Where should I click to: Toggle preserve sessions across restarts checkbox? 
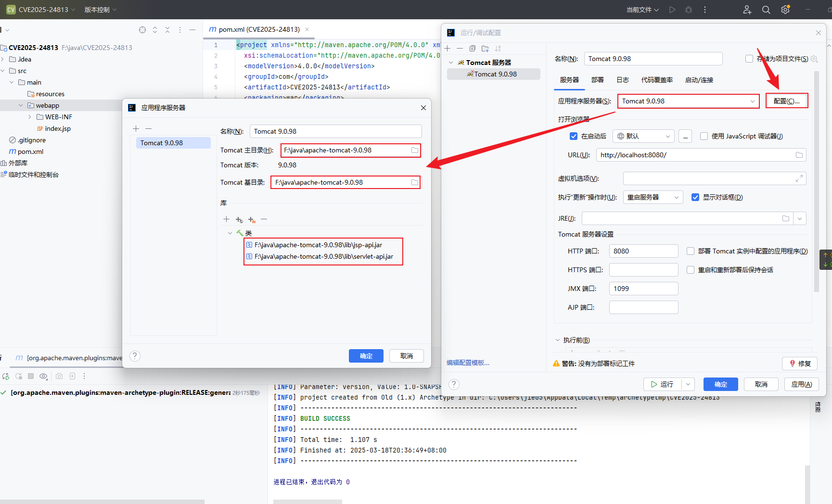point(691,270)
